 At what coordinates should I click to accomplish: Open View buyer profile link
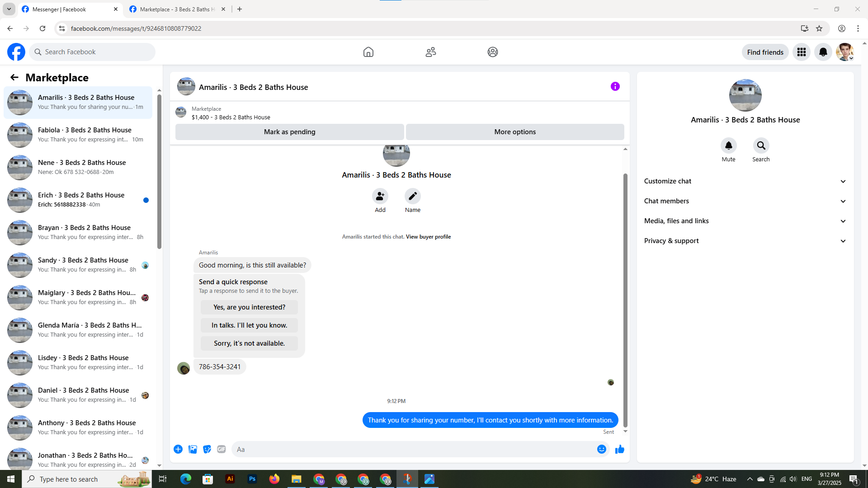428,237
